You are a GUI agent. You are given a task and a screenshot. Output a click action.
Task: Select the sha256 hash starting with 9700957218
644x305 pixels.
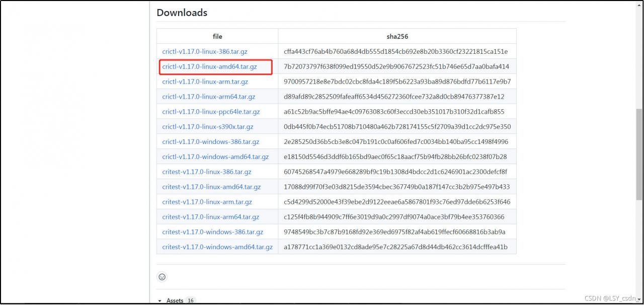pos(397,82)
